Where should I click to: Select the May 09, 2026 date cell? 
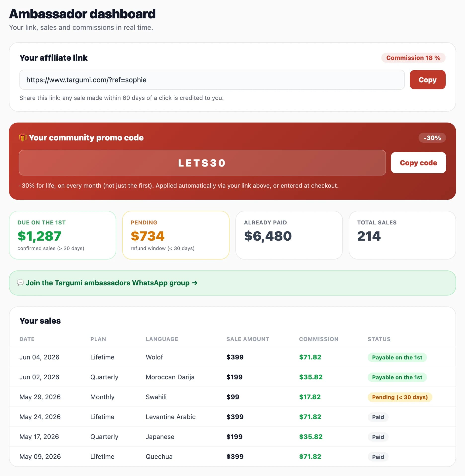tap(40, 457)
